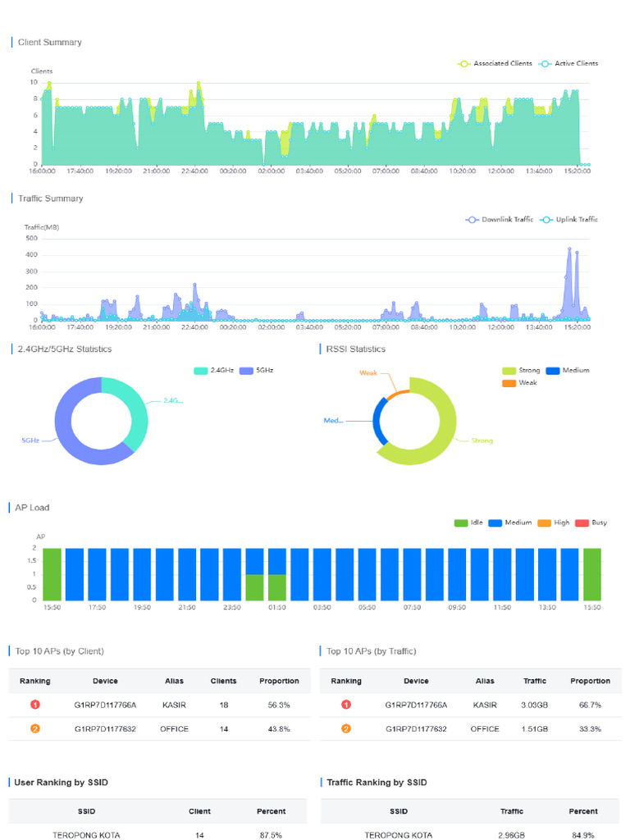Click the 33.3% proportion value
Viewport: 630px width, 840px height.
click(x=590, y=729)
